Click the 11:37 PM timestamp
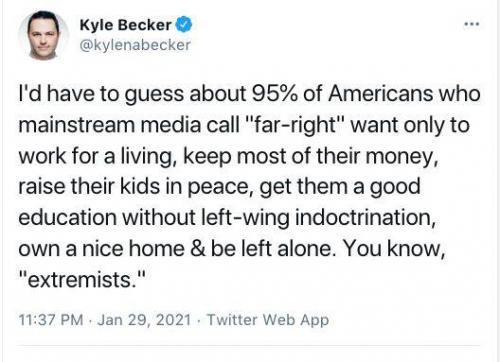Viewport: 500px width, 362px height. pyautogui.click(x=51, y=320)
